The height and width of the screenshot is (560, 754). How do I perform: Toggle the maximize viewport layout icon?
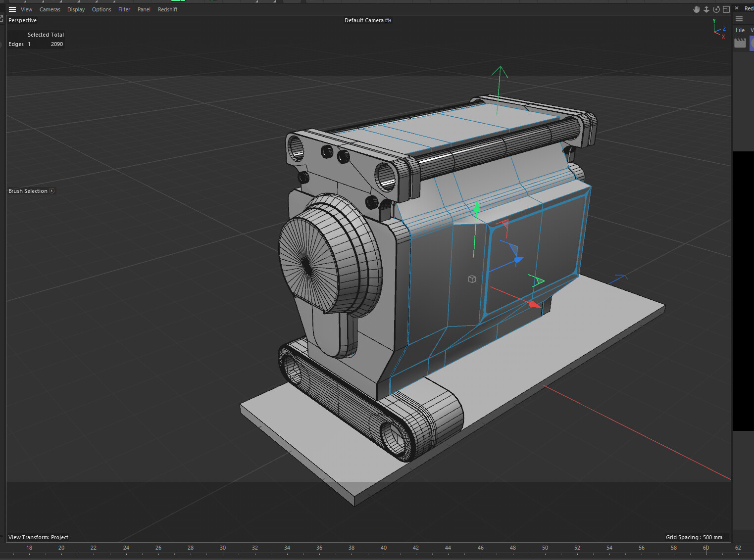tap(726, 9)
